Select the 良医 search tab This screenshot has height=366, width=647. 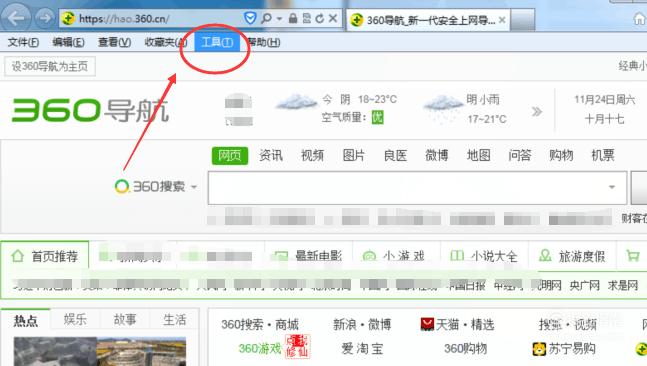coord(395,156)
